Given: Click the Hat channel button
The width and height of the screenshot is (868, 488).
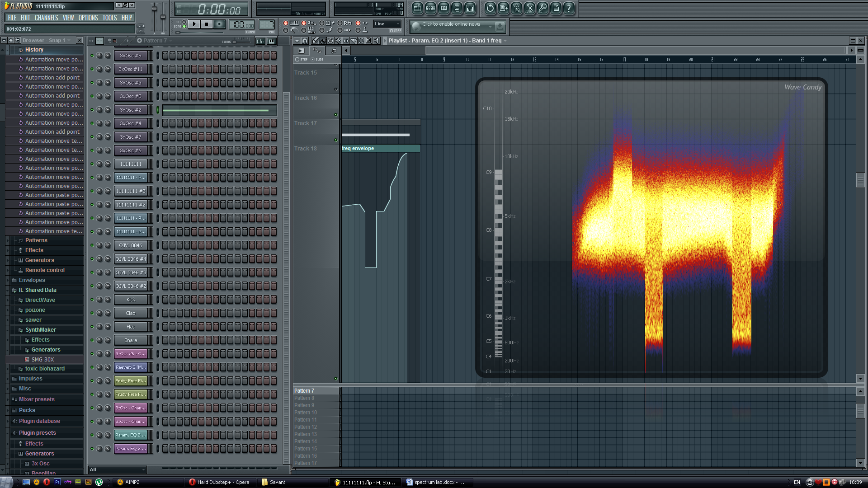Looking at the screenshot, I should [131, 327].
